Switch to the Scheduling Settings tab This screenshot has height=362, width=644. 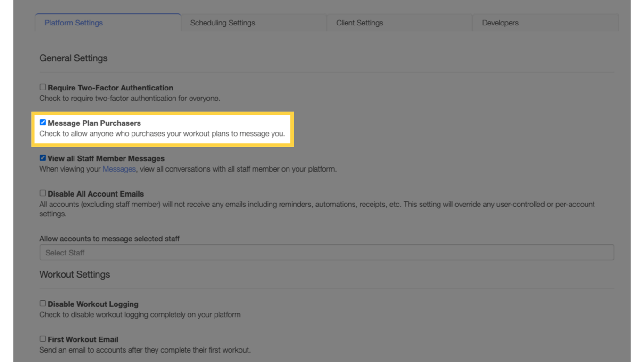[x=223, y=23]
